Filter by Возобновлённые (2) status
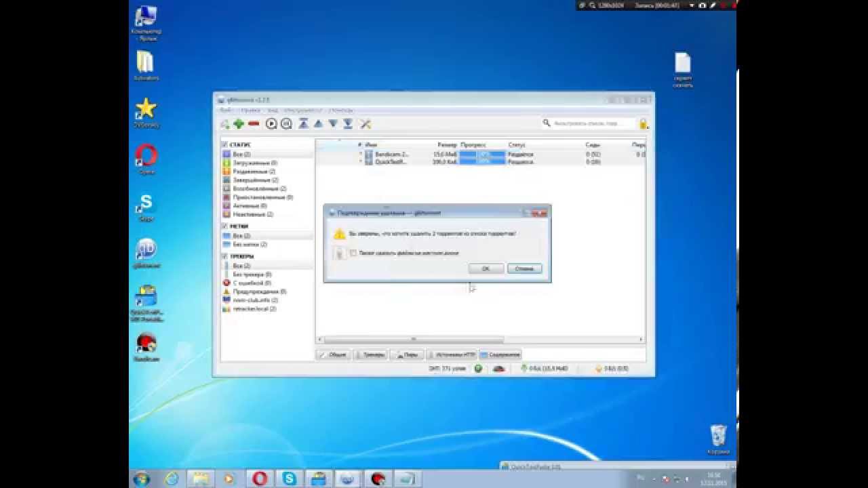 (260, 188)
